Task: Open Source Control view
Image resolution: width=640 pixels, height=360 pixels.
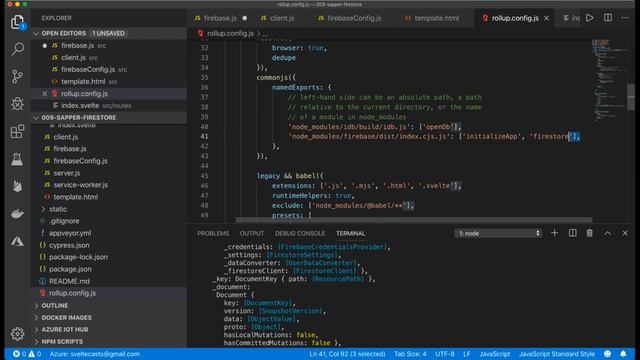Action: [17, 76]
